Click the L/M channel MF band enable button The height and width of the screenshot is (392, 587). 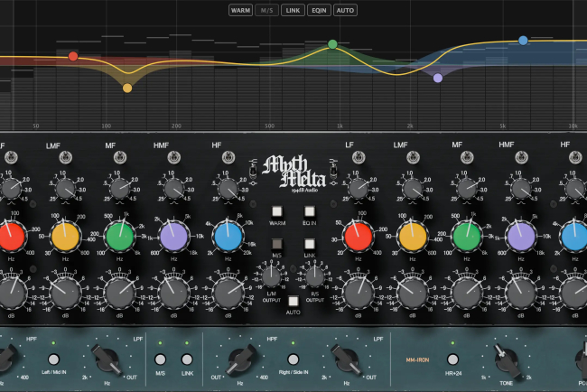point(120,158)
